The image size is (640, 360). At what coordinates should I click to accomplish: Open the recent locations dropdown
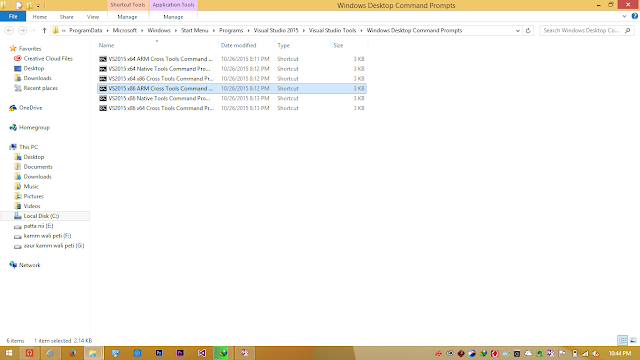tap(33, 31)
